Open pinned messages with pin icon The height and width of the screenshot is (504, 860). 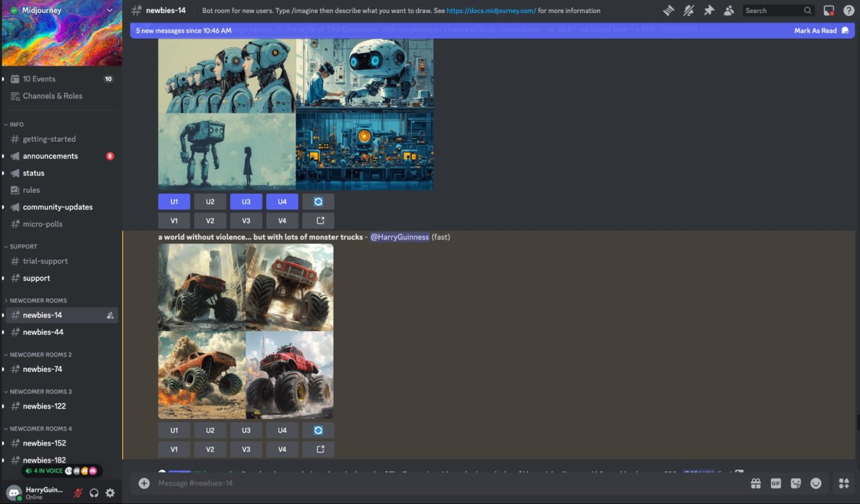709,10
